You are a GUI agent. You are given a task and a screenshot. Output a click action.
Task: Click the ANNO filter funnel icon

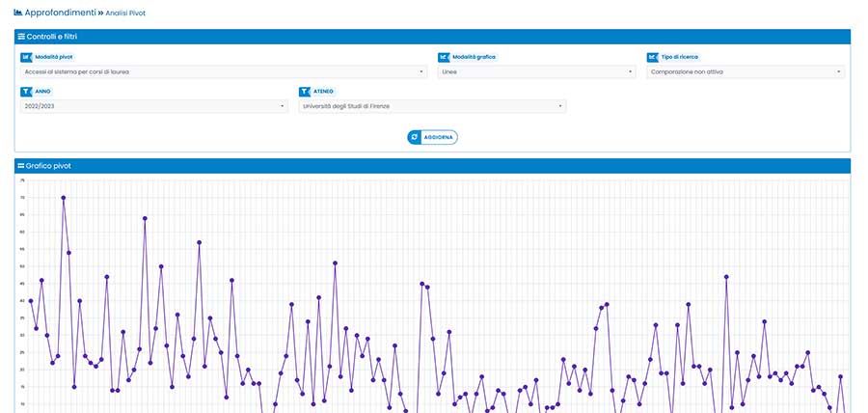(x=26, y=92)
